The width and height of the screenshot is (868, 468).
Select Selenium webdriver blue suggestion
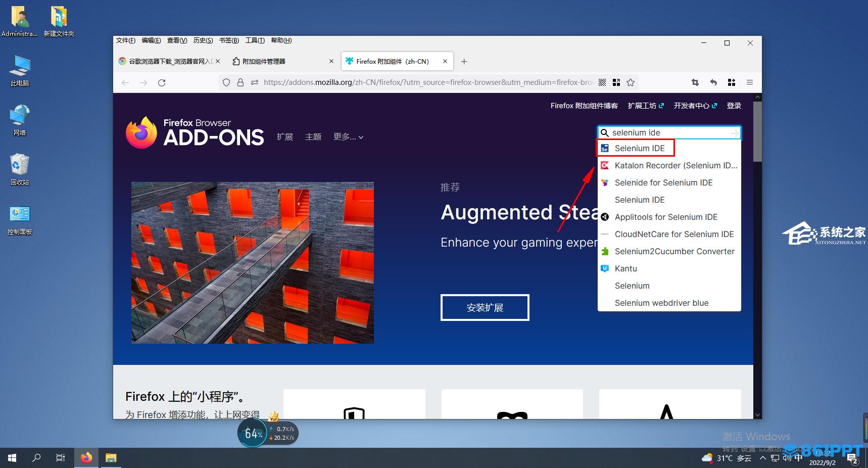pyautogui.click(x=669, y=303)
